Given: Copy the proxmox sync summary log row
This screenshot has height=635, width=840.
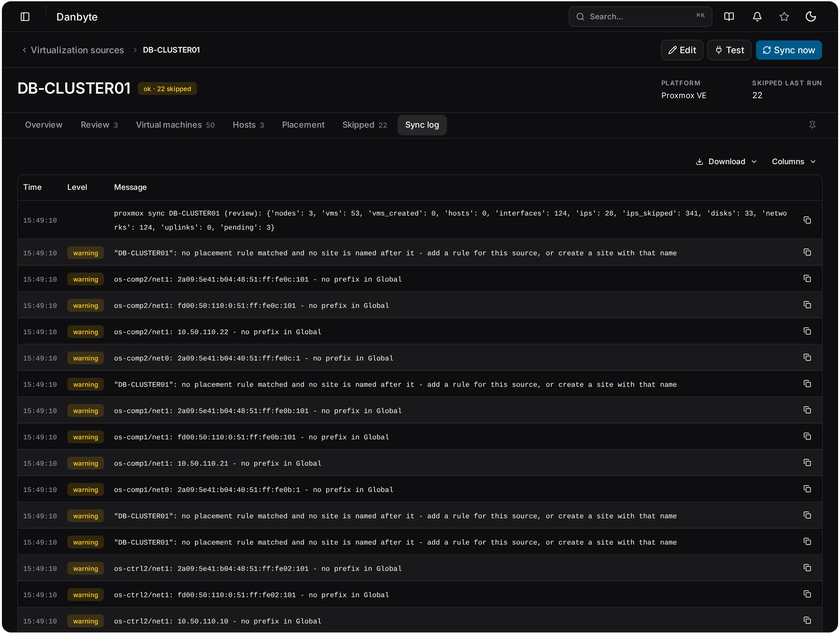Looking at the screenshot, I should [x=807, y=220].
